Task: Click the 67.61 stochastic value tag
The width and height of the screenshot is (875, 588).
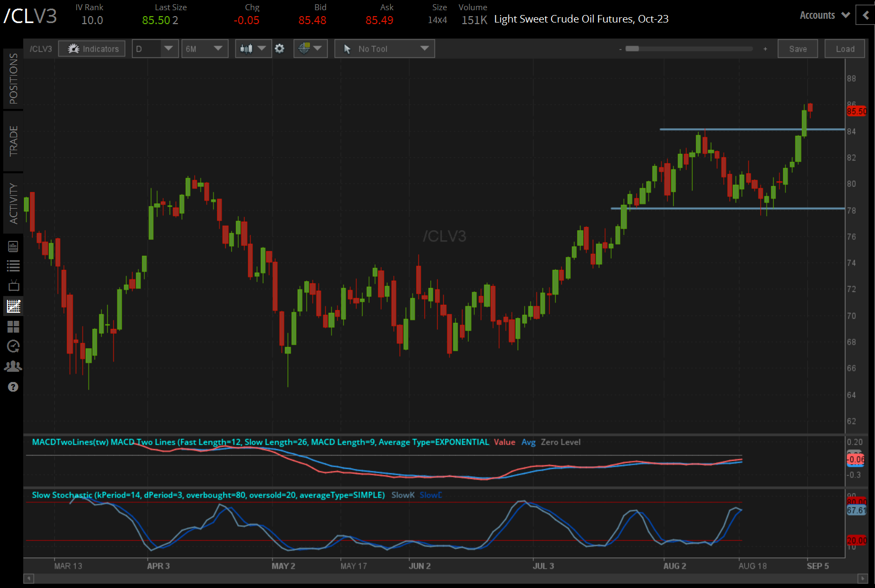Action: pyautogui.click(x=856, y=510)
